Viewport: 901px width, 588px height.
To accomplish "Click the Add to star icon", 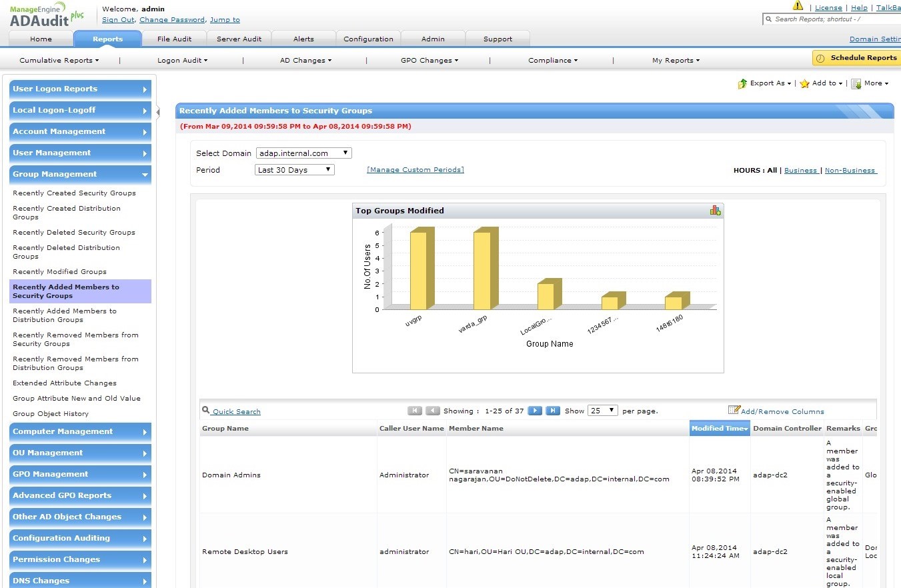I will (x=804, y=84).
